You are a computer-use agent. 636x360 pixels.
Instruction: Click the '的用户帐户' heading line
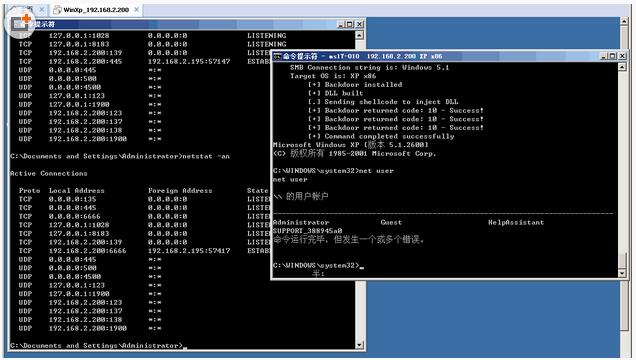tap(301, 196)
